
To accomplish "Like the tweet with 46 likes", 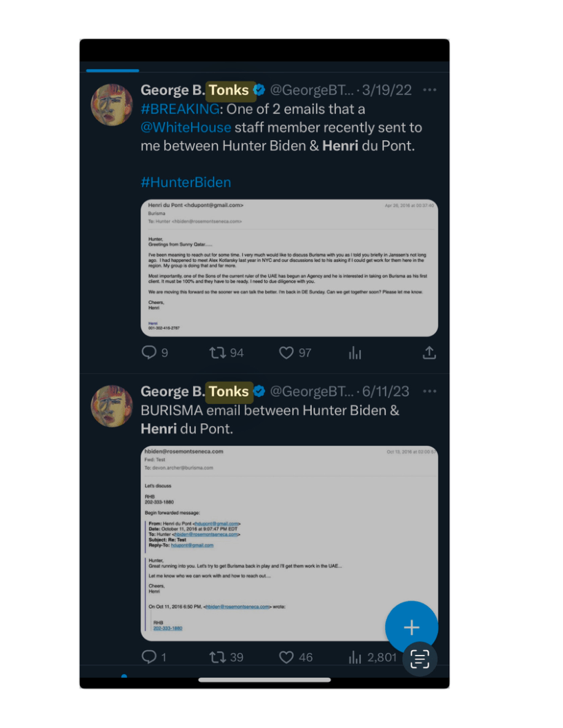I will (x=286, y=657).
